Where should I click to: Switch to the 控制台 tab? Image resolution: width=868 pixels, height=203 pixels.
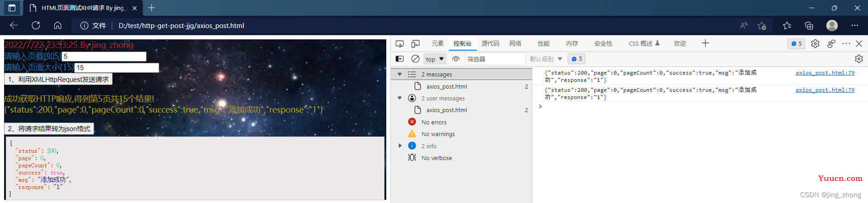(462, 43)
